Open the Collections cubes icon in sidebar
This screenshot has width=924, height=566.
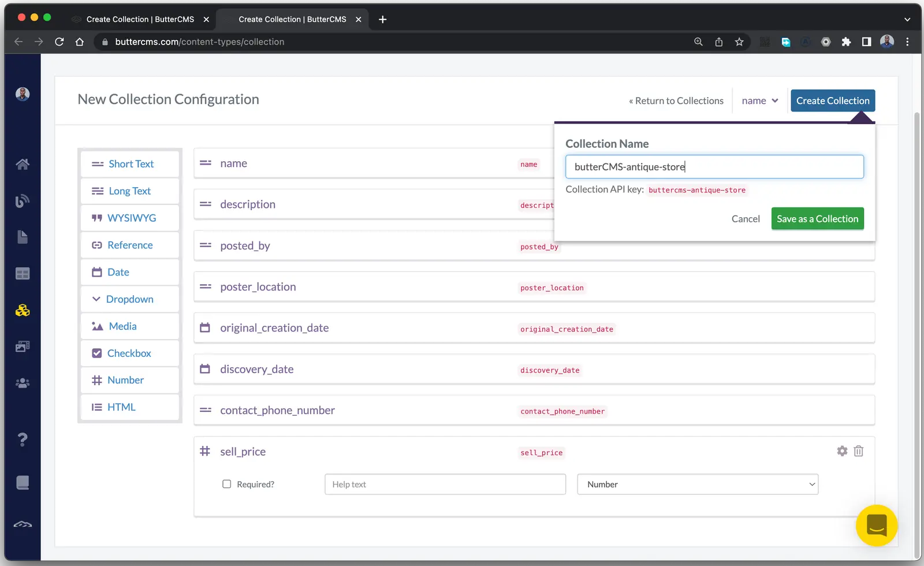pos(23,310)
